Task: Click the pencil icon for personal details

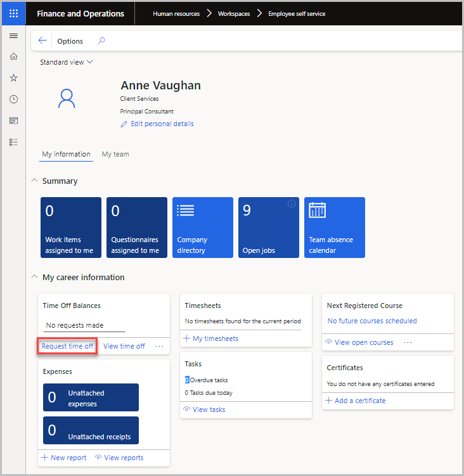Action: 124,124
